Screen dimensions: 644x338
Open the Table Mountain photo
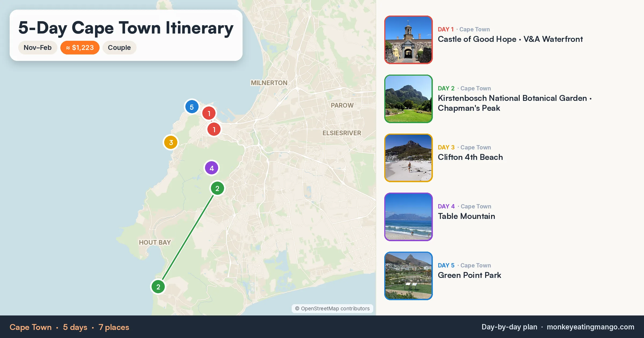tap(408, 217)
